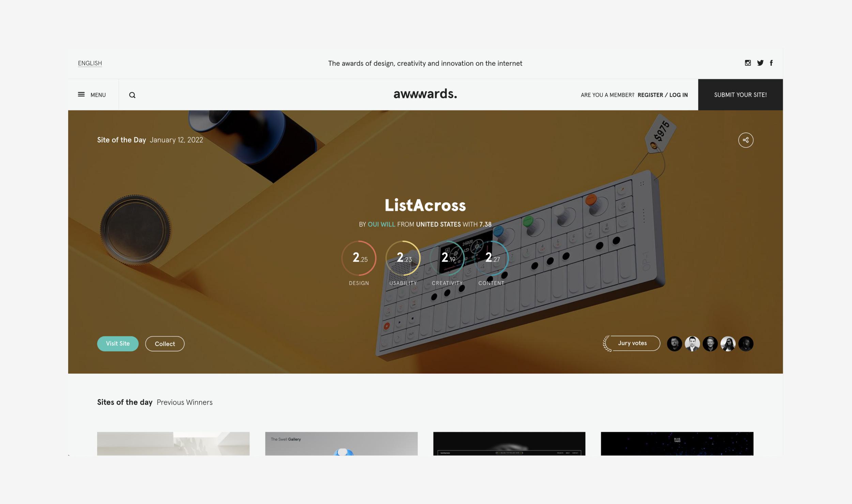Click UNITED STATES country link
The height and width of the screenshot is (504, 852).
(438, 224)
